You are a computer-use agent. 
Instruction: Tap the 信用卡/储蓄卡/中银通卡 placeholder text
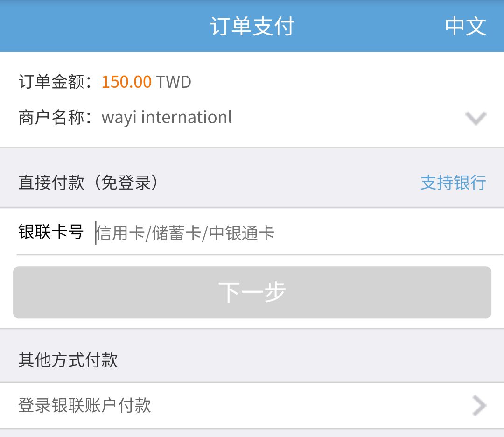[x=186, y=233]
